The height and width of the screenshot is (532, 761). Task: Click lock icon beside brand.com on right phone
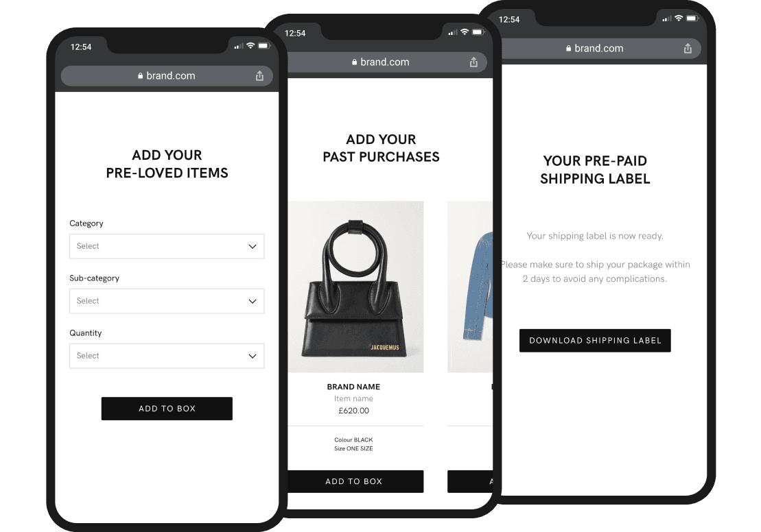[x=568, y=49]
